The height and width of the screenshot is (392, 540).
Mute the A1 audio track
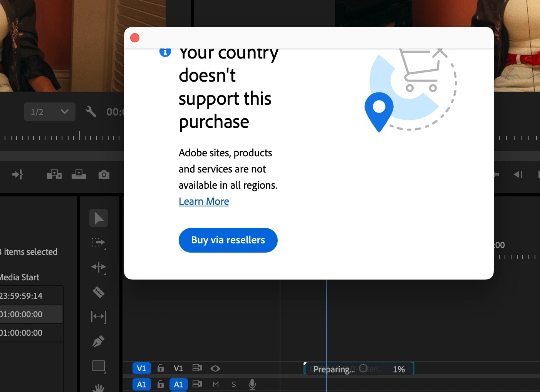click(x=216, y=384)
